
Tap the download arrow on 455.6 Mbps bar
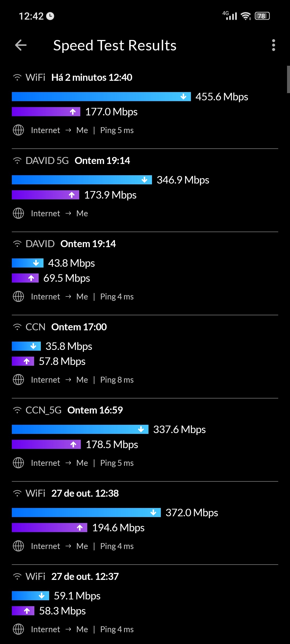click(x=183, y=97)
